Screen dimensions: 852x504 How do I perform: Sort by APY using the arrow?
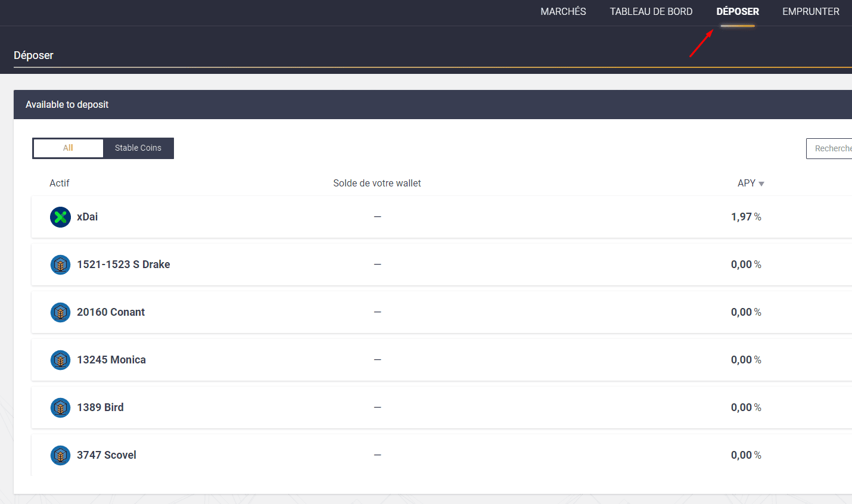[761, 184]
